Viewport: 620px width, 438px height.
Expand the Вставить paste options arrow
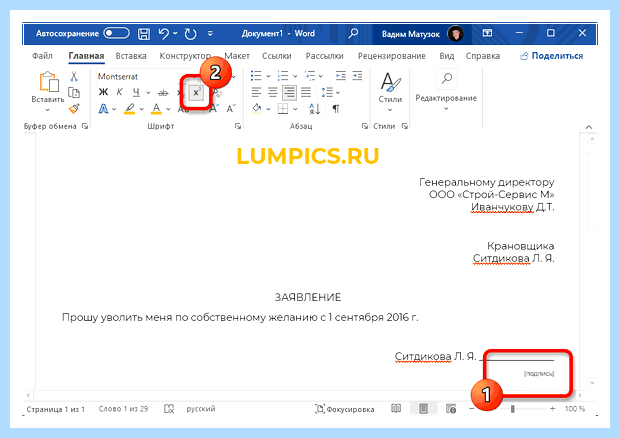[x=47, y=110]
